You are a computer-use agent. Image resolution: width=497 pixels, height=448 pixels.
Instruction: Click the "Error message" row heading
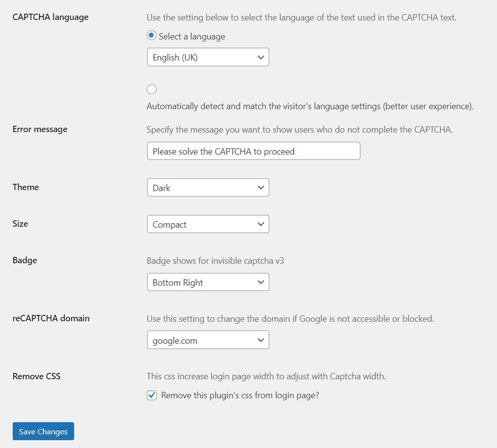click(40, 129)
